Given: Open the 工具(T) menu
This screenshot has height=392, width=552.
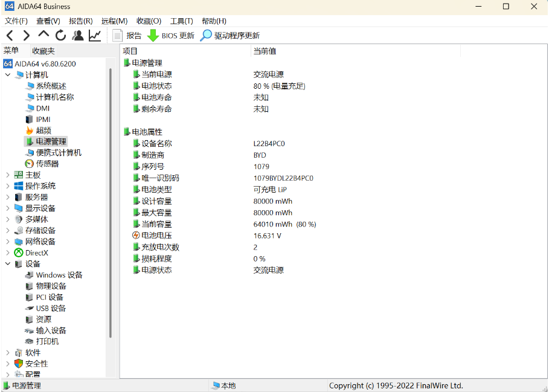Looking at the screenshot, I should tap(182, 21).
